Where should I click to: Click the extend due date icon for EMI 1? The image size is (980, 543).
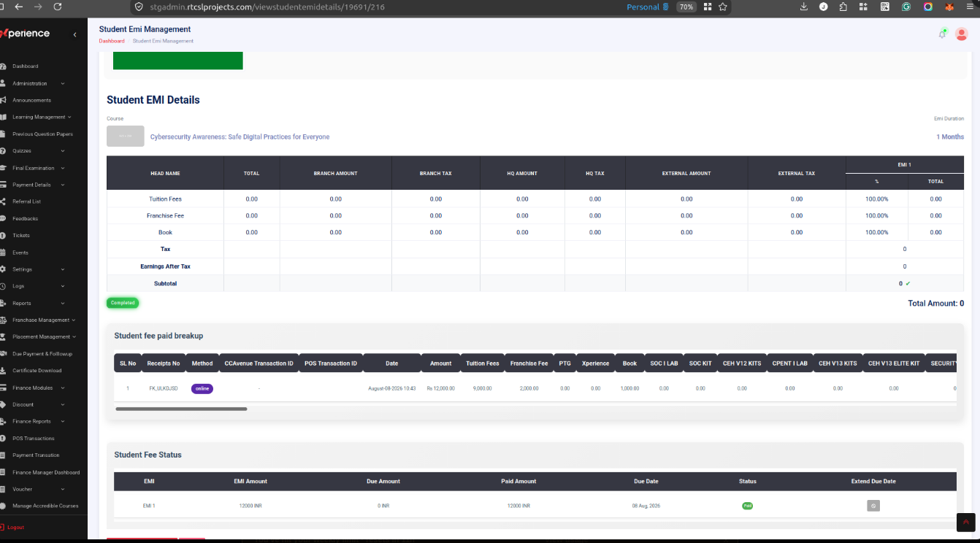[x=873, y=505]
